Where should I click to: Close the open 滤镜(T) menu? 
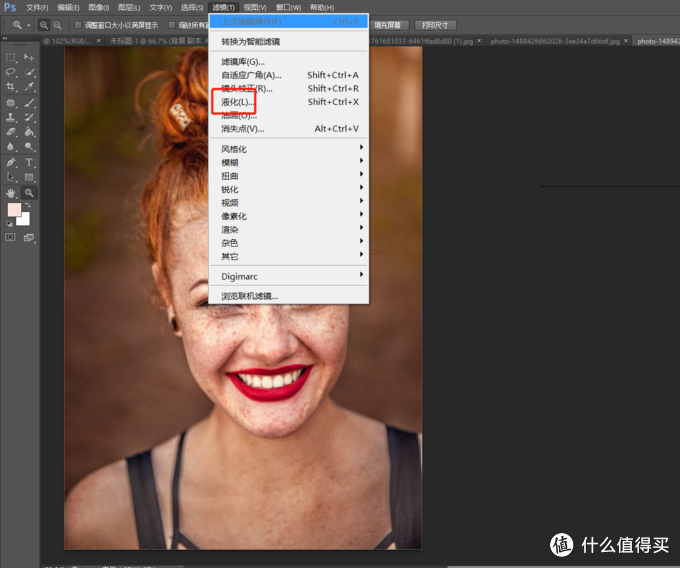223,7
